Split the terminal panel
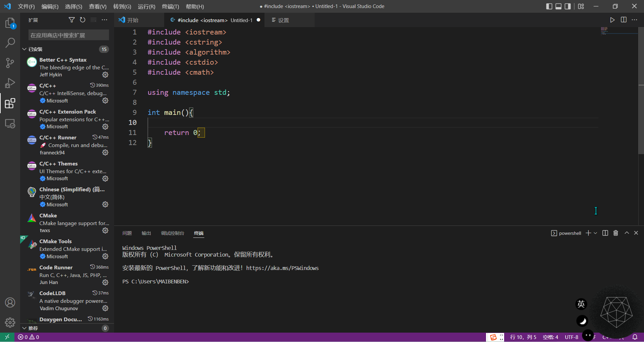The width and height of the screenshot is (644, 342). point(605,233)
